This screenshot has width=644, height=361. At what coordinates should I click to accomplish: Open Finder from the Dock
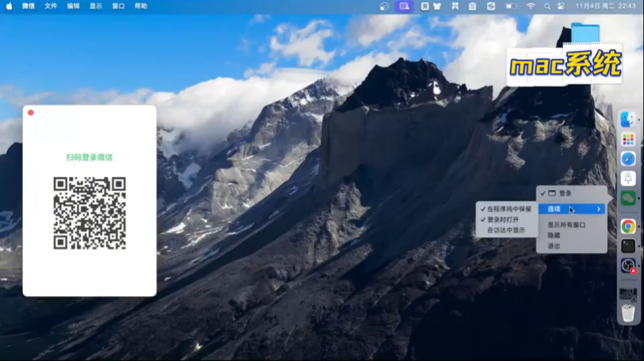click(628, 120)
